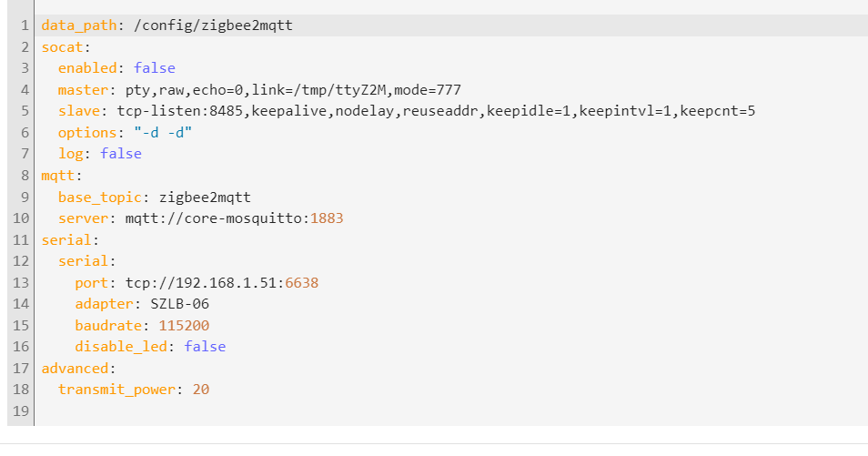Image resolution: width=868 pixels, height=456 pixels.
Task: Click the transmit_power value 20
Action: point(202,390)
